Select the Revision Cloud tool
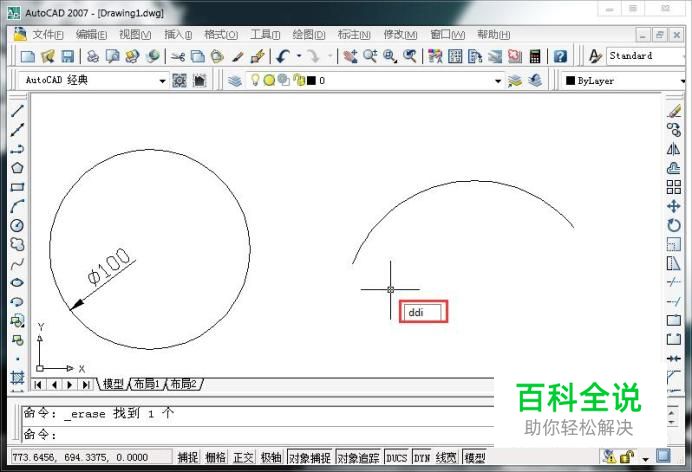The width and height of the screenshot is (692, 472). pyautogui.click(x=17, y=244)
